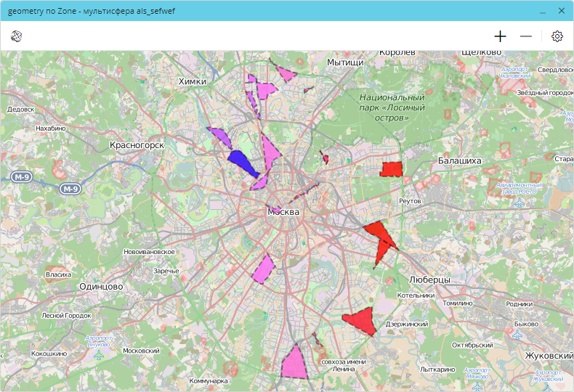Click the Лосиный остров national park label
574x392 pixels.
[x=392, y=107]
